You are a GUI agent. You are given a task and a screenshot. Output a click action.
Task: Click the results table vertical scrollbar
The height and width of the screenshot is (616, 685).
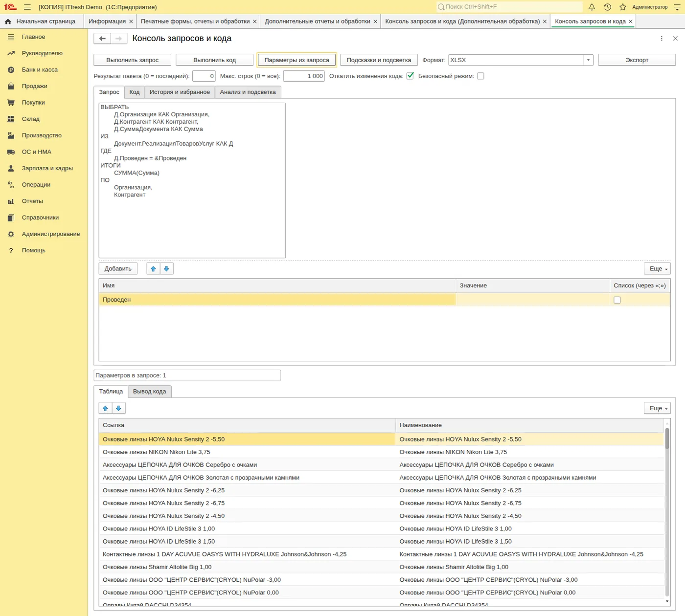pos(667,513)
